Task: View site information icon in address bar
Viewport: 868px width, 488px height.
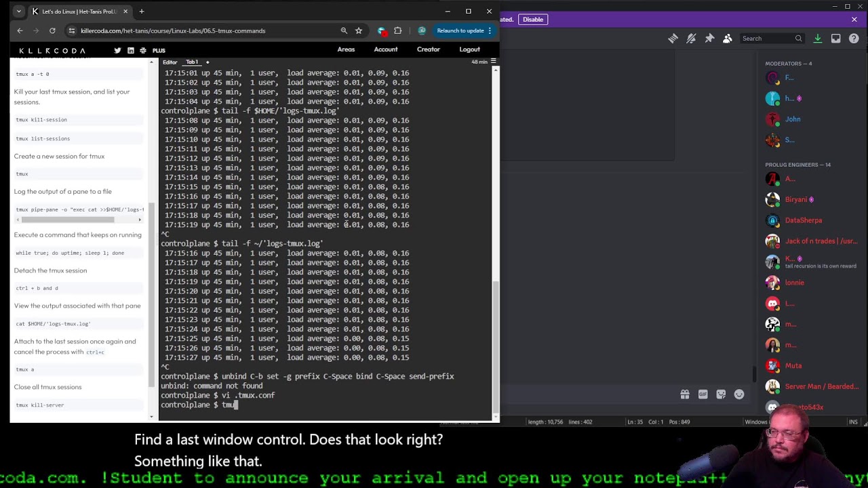Action: click(x=71, y=30)
